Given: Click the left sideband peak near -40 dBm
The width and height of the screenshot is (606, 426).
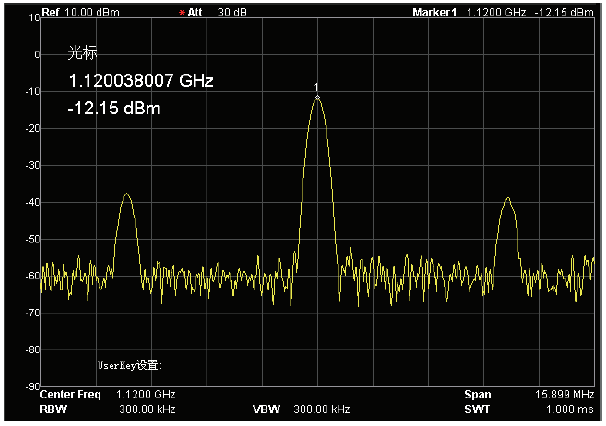Looking at the screenshot, I should click(126, 194).
